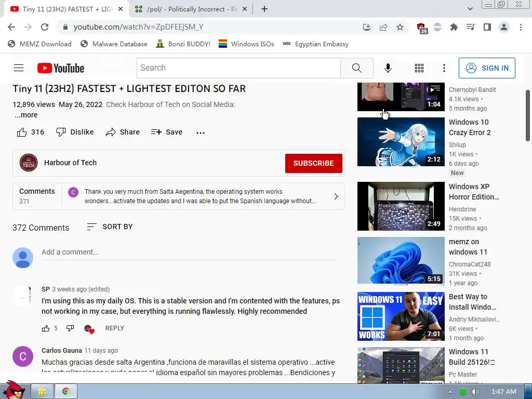532x399 pixels.
Task: Click the Dislike button
Action: (x=75, y=132)
